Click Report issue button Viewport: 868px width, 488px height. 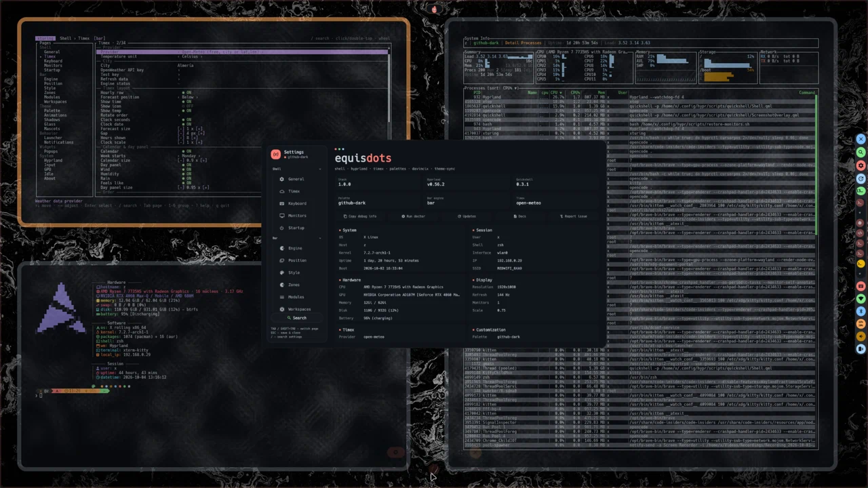coord(574,216)
